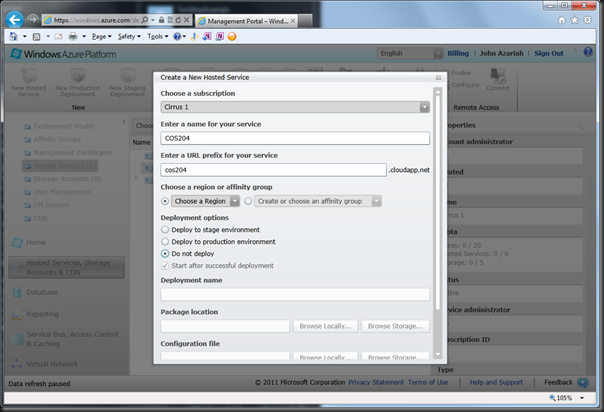
Task: Click Browse Locally for Package location
Action: [x=325, y=326]
